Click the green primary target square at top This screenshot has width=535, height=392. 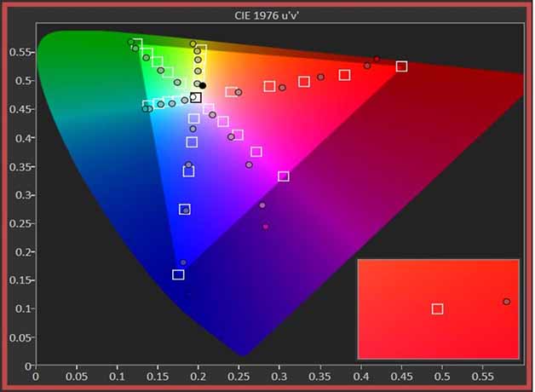(136, 44)
